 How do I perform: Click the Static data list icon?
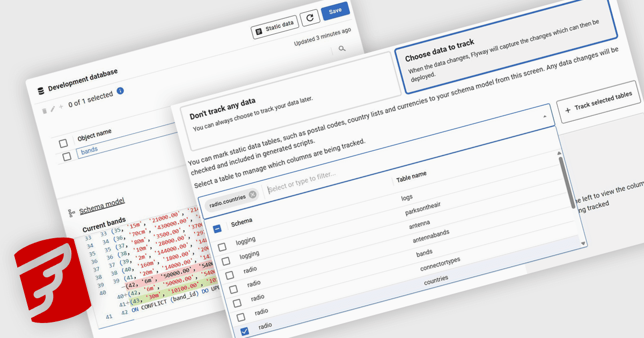(x=259, y=32)
